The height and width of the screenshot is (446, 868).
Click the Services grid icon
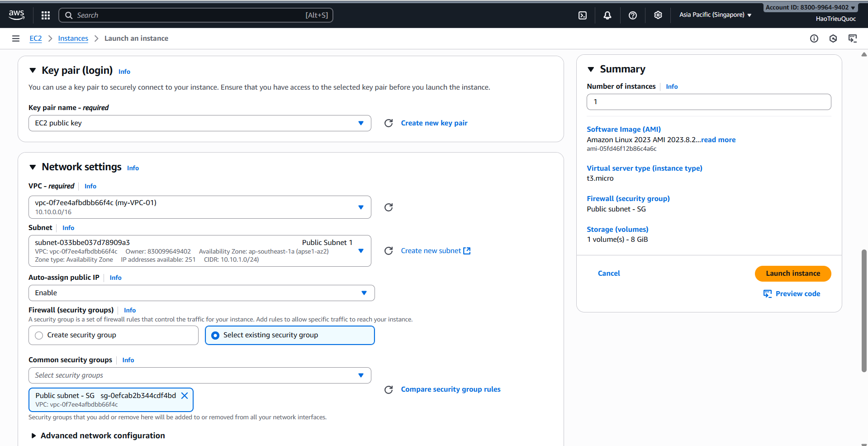[45, 15]
